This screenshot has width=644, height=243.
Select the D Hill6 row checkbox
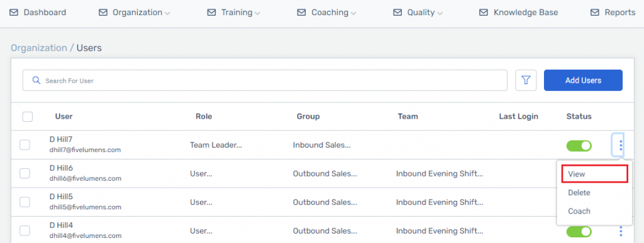point(25,173)
